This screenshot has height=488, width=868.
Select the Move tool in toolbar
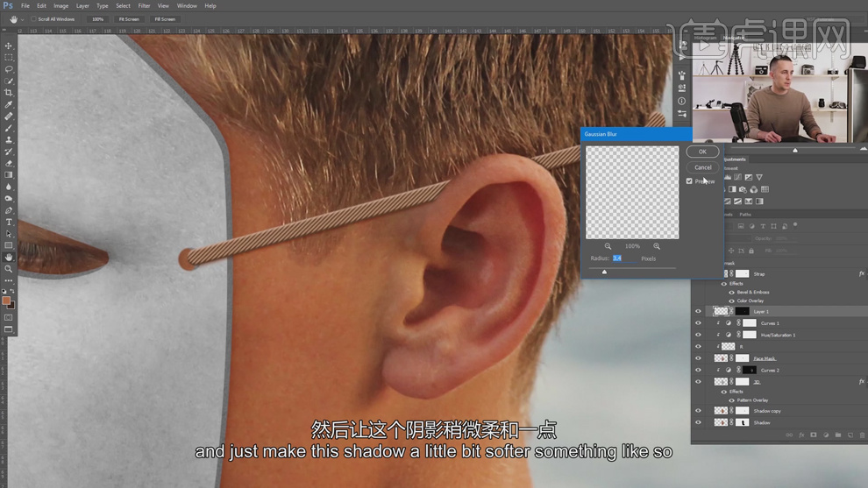coord(9,46)
